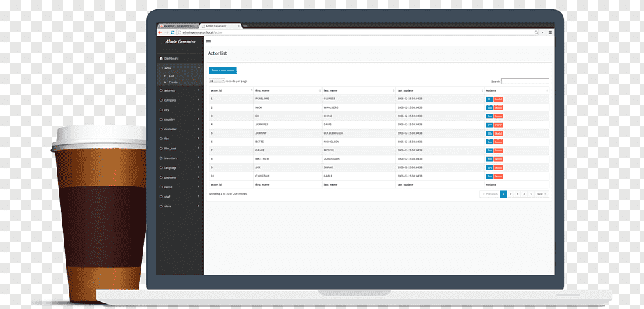
Task: Click the Dashboard home icon
Action: coord(161,58)
